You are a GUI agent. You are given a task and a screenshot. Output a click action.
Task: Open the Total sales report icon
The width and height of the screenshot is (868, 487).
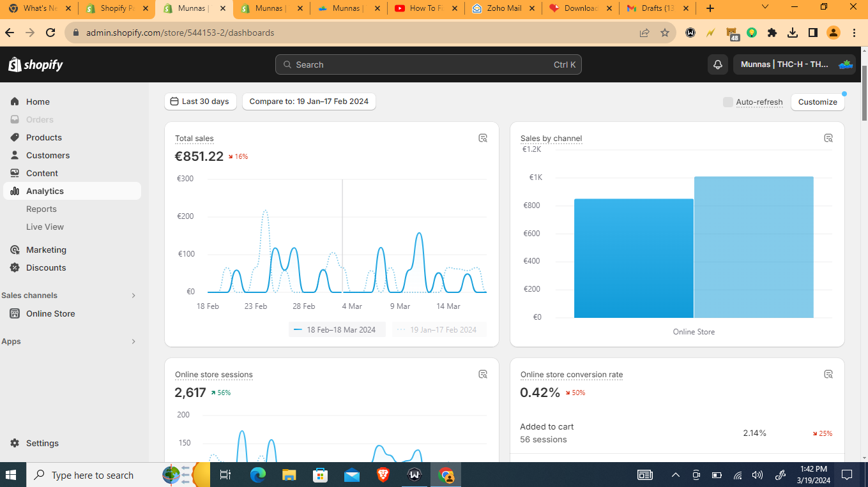click(483, 138)
